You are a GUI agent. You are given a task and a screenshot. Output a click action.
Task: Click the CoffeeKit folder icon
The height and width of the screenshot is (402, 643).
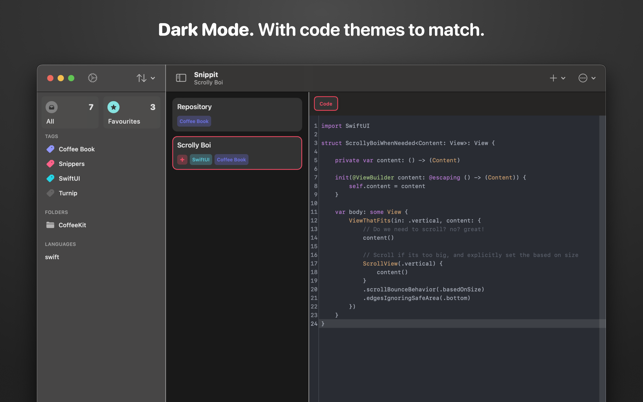(50, 225)
